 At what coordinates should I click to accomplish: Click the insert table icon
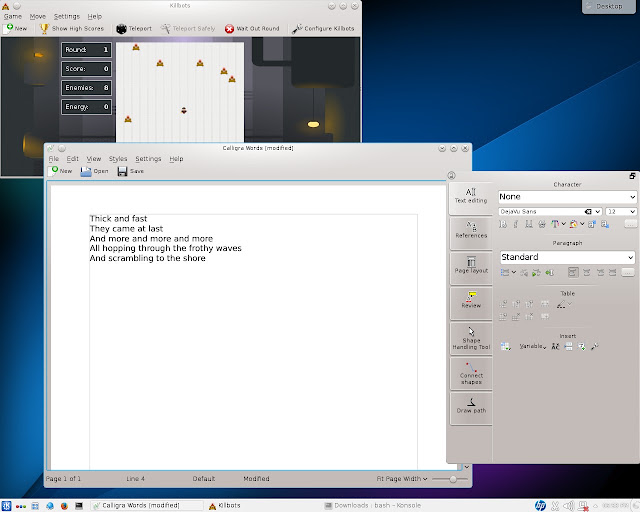[505, 347]
